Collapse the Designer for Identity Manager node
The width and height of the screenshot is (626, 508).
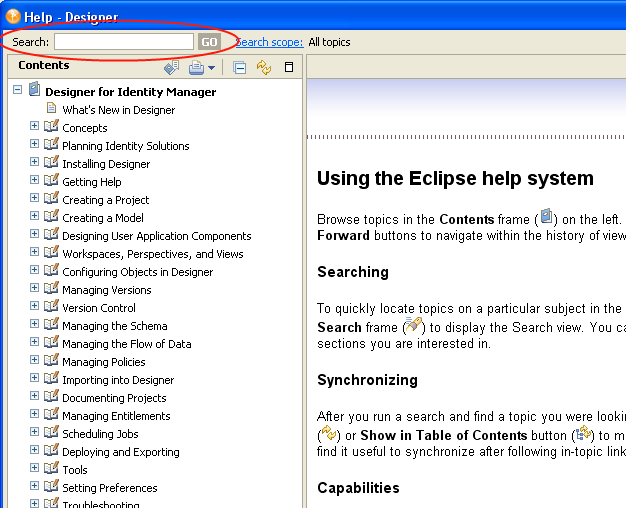(17, 89)
